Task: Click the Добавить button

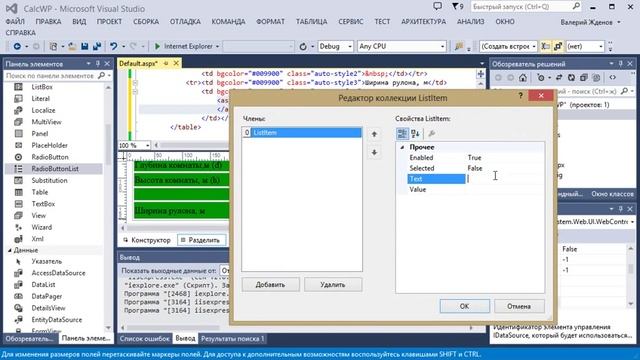Action: click(x=270, y=285)
